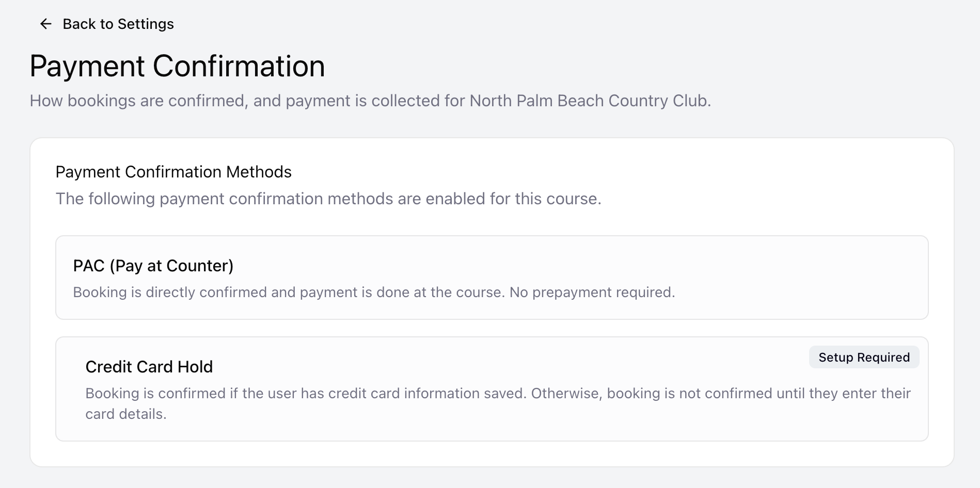Select the Credit Card Hold method card

point(492,389)
